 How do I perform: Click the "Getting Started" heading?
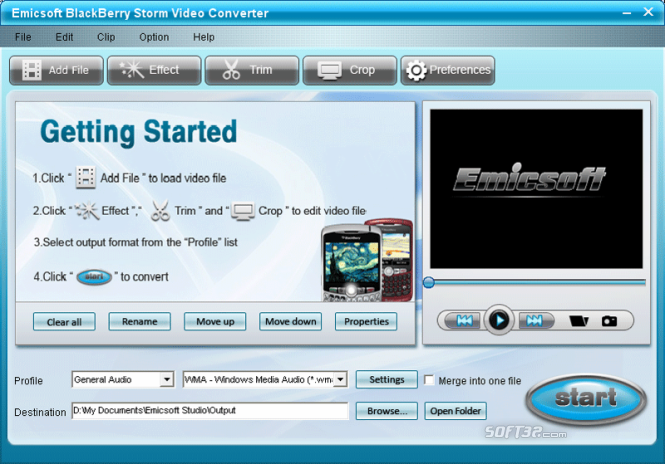click(x=138, y=132)
